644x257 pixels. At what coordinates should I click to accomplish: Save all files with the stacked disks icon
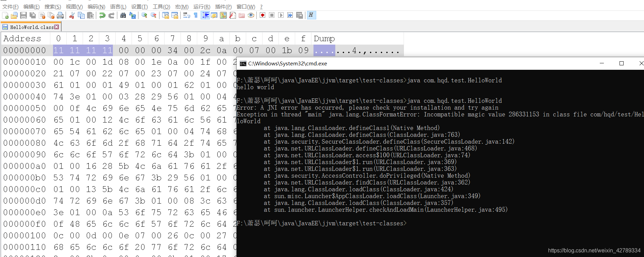tap(33, 15)
